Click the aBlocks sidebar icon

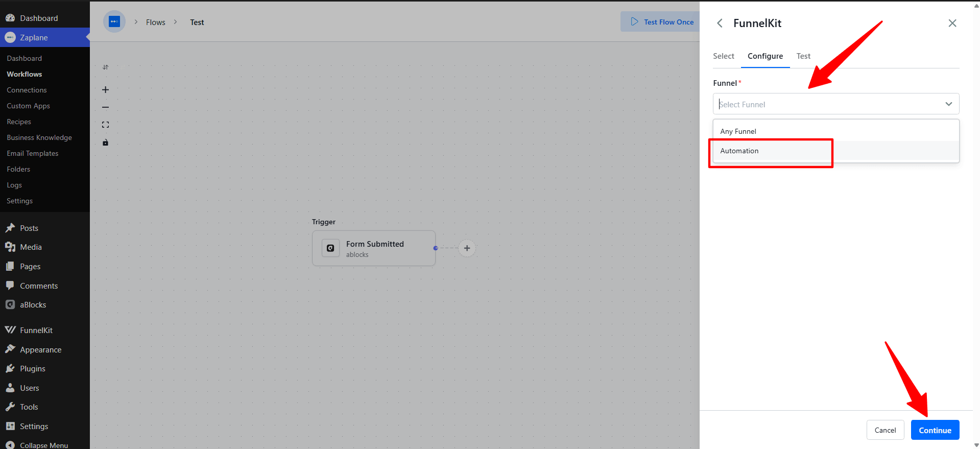10,304
